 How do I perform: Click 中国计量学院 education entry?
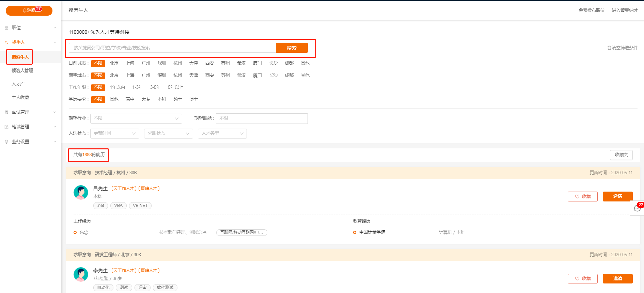372,232
